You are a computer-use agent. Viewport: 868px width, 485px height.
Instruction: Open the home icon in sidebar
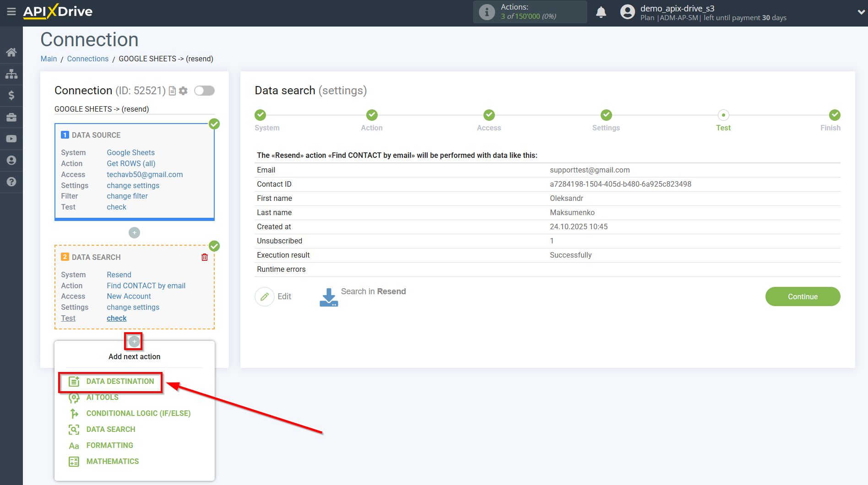coord(11,52)
